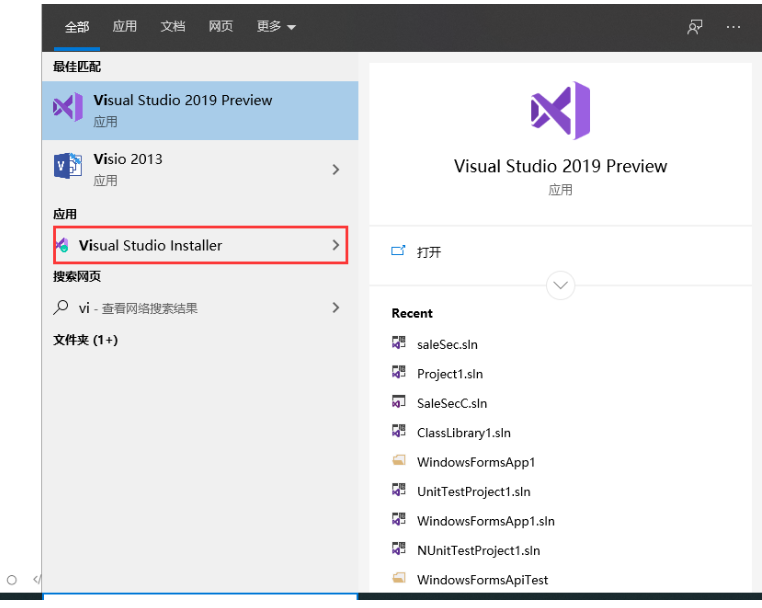The height and width of the screenshot is (608, 762).
Task: Switch to the 应用 tab
Action: pyautogui.click(x=125, y=26)
